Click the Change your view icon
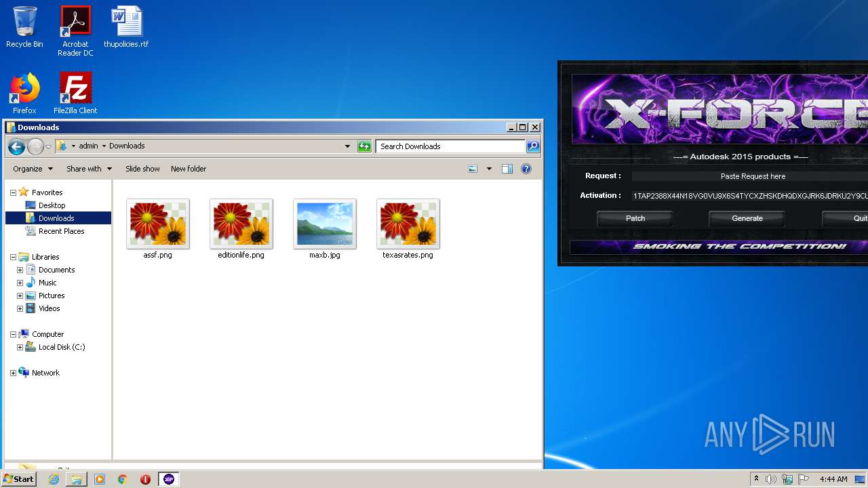Image resolution: width=868 pixels, height=488 pixels. tap(473, 169)
